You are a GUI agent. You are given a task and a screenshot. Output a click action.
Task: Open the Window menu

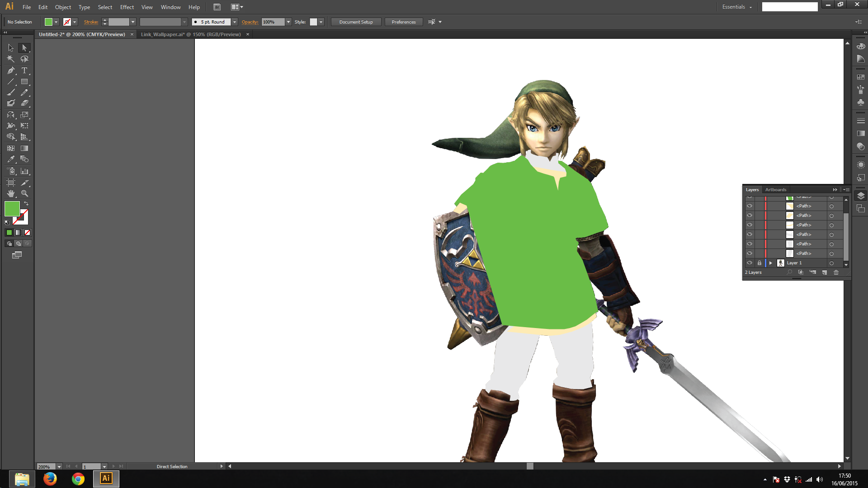(x=170, y=7)
